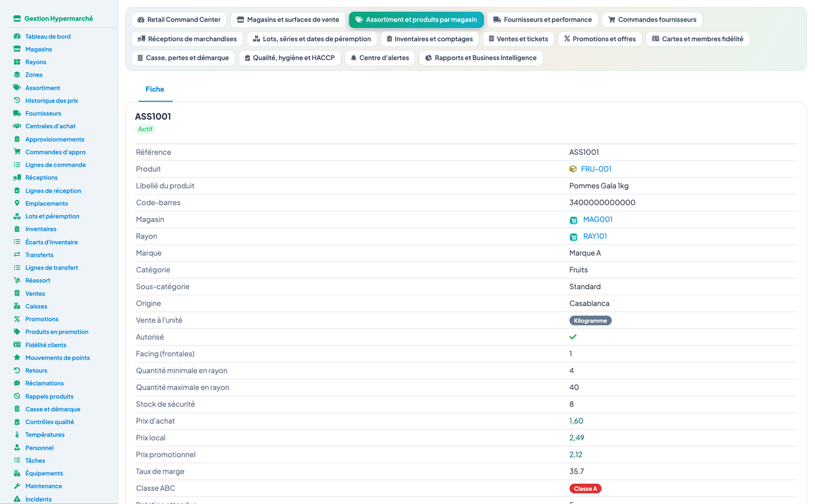Open the Centre d'alertes tab
The image size is (815, 504).
pyautogui.click(x=380, y=58)
